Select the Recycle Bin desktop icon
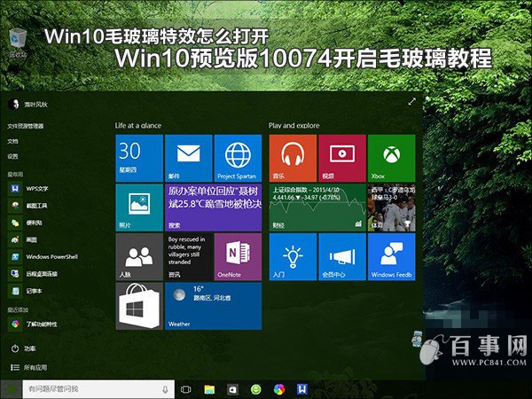532x399 pixels. pyautogui.click(x=18, y=43)
